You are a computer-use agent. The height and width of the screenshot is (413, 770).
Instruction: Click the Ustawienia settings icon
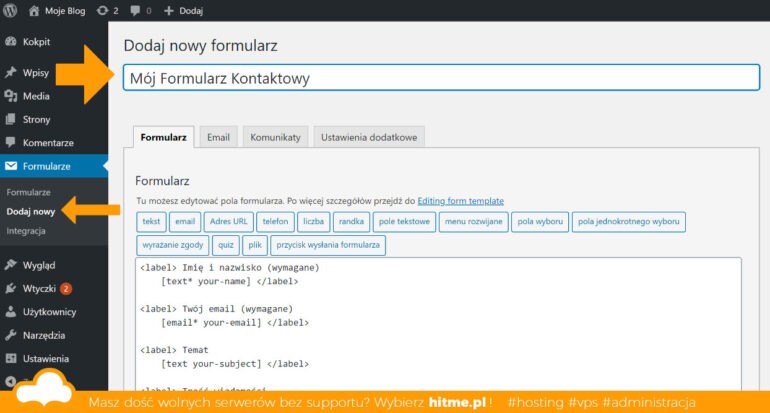coord(11,358)
